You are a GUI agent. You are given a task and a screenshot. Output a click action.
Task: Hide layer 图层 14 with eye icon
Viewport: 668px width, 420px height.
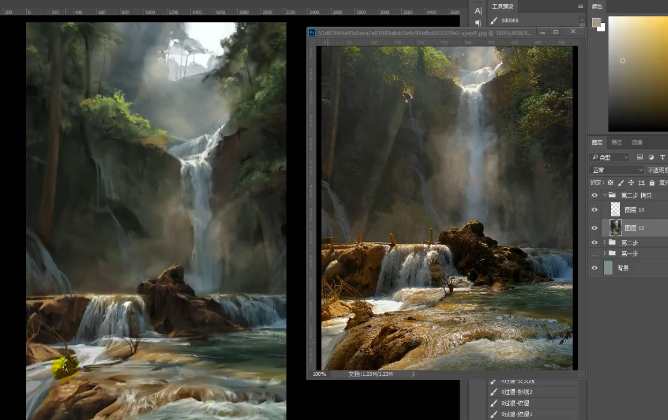tap(595, 210)
